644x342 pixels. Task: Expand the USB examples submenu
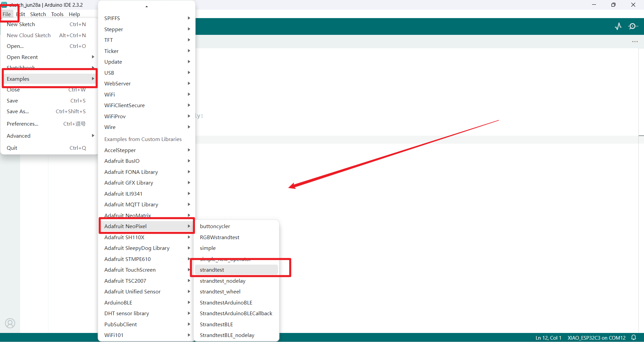[147, 73]
